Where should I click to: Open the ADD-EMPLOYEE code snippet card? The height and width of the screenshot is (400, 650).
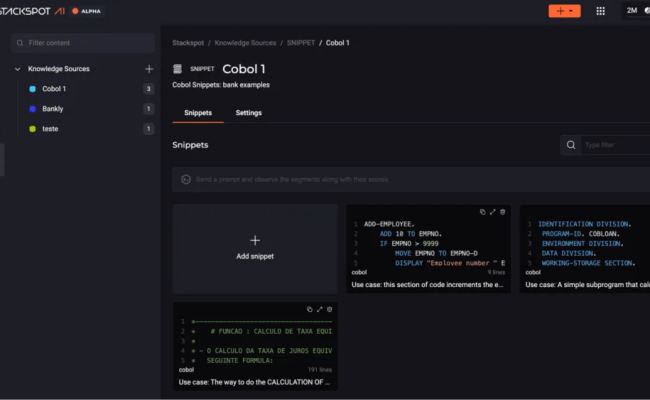(x=428, y=249)
